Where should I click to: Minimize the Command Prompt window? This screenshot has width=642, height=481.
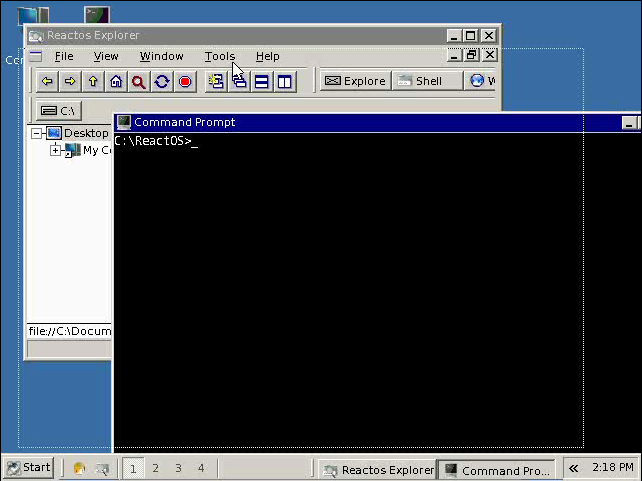629,123
